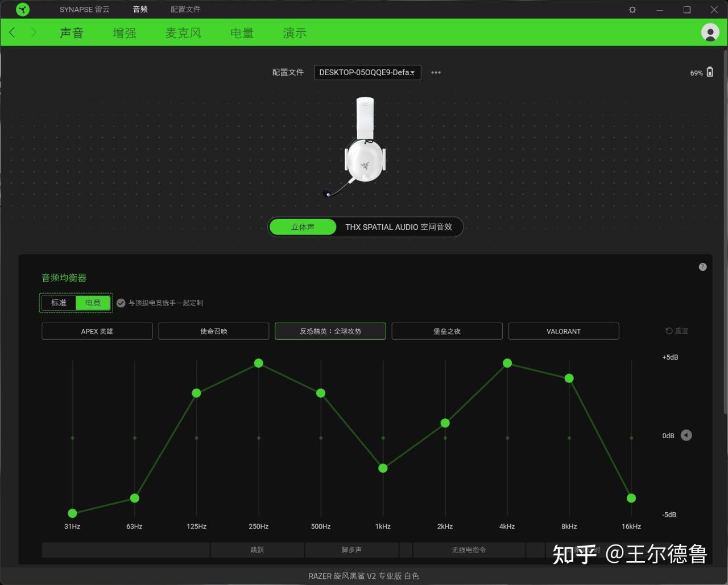Open the 演示 tab

click(295, 33)
